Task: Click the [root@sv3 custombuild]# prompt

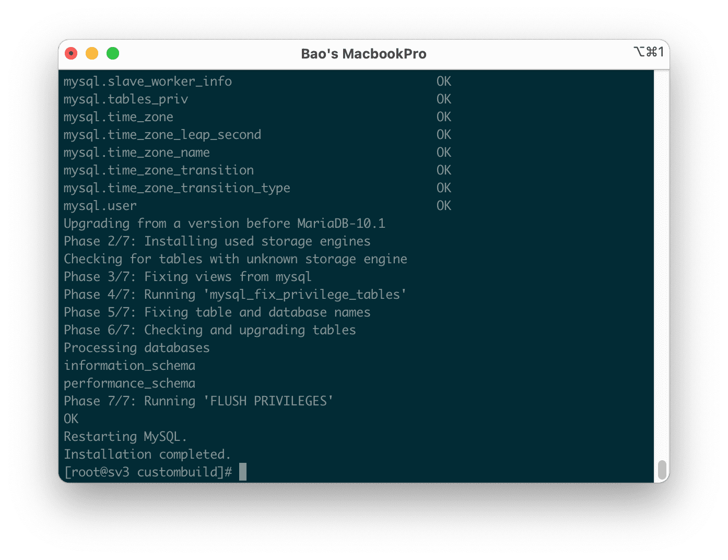Action: pos(148,472)
